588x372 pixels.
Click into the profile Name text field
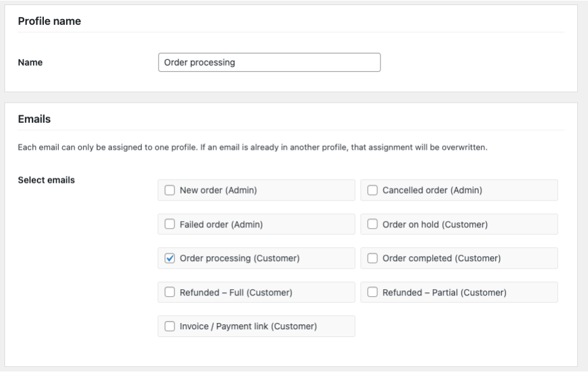[x=269, y=62]
